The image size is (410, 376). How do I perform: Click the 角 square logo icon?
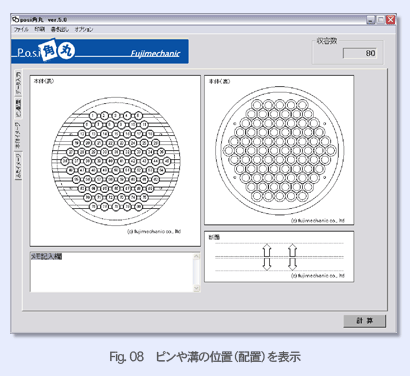pyautogui.click(x=48, y=51)
